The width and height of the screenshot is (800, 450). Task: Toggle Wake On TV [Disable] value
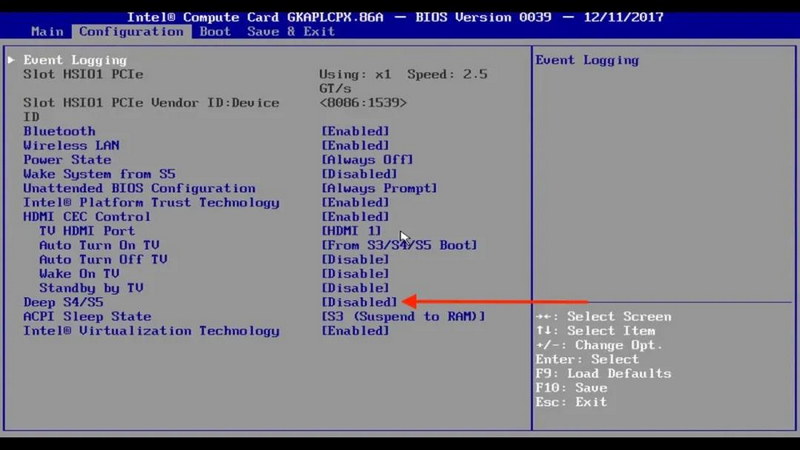tap(355, 274)
